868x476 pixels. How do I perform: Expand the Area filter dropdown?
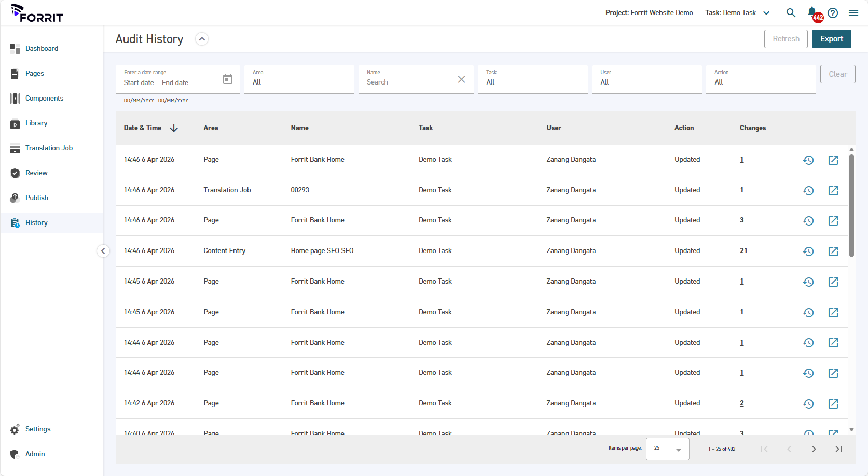(299, 79)
